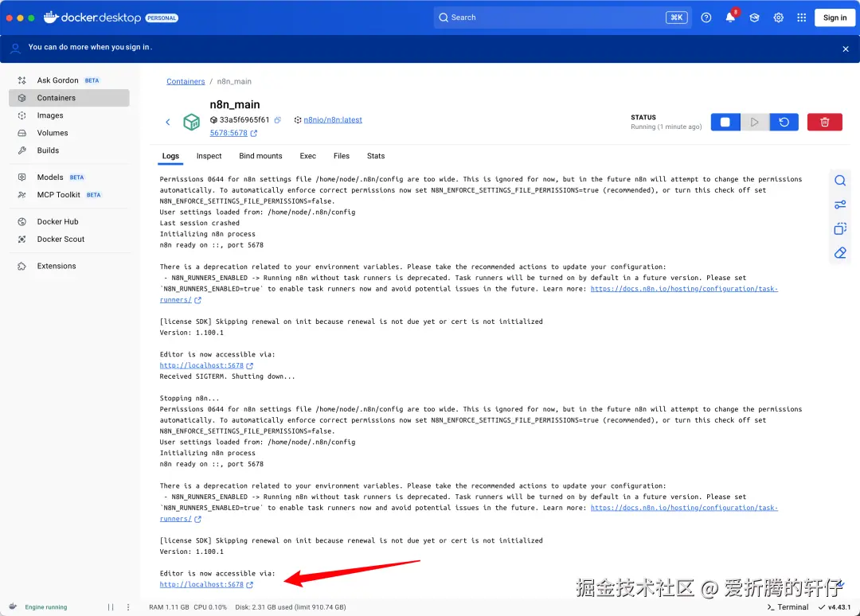Switch to the Files tab
This screenshot has width=860, height=616.
(341, 156)
